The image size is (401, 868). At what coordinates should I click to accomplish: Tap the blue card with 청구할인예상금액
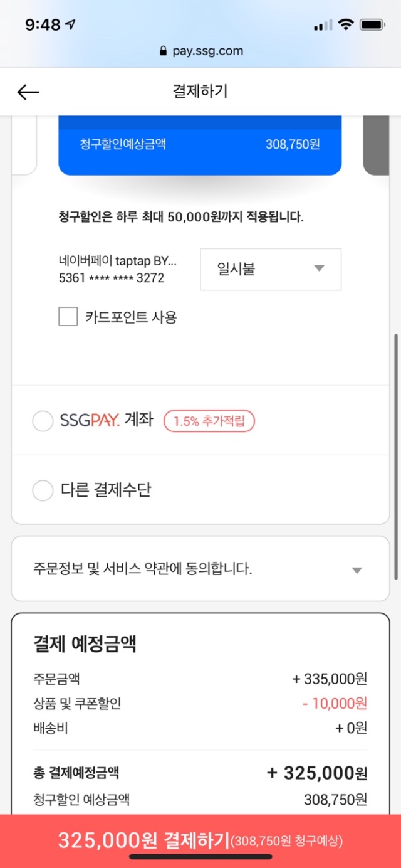(200, 144)
